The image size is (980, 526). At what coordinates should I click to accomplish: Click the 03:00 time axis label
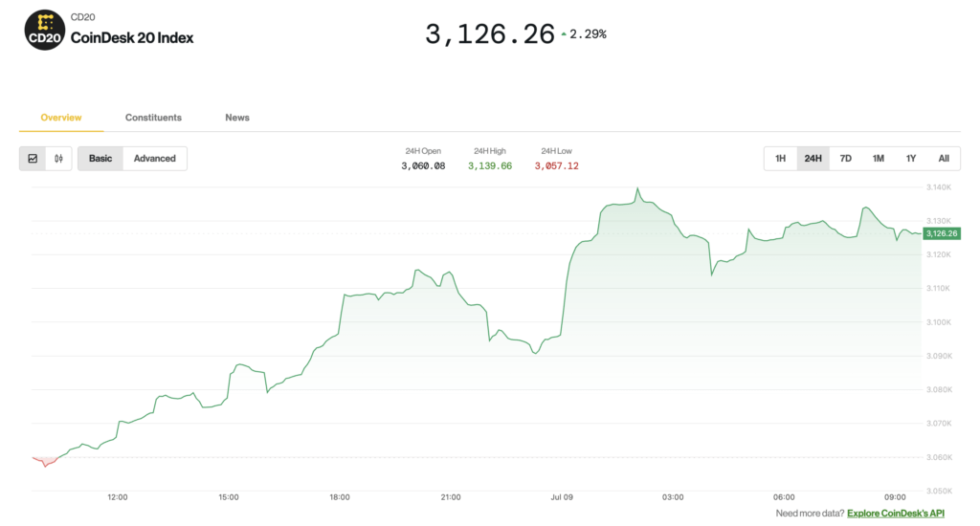click(x=673, y=497)
